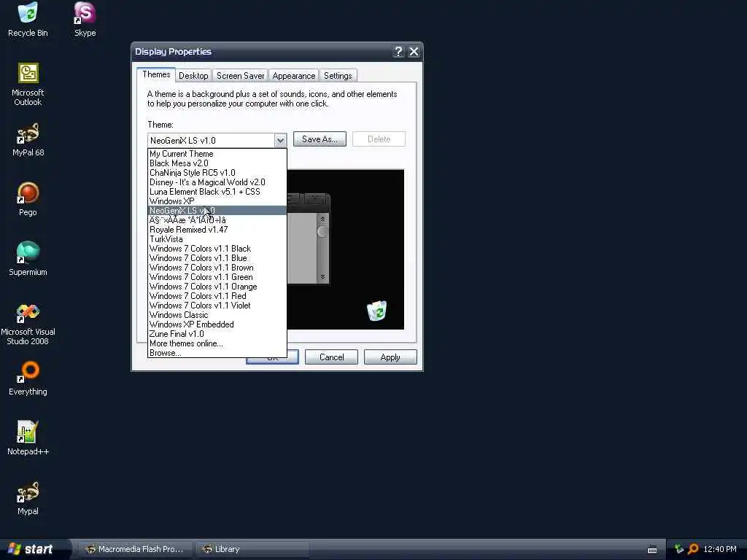Switch to the Settings tab

(338, 76)
